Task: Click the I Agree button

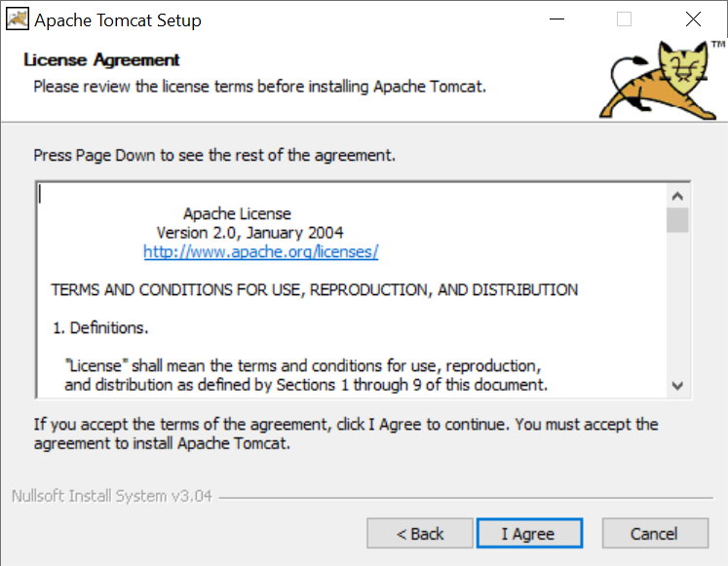Action: (x=529, y=533)
